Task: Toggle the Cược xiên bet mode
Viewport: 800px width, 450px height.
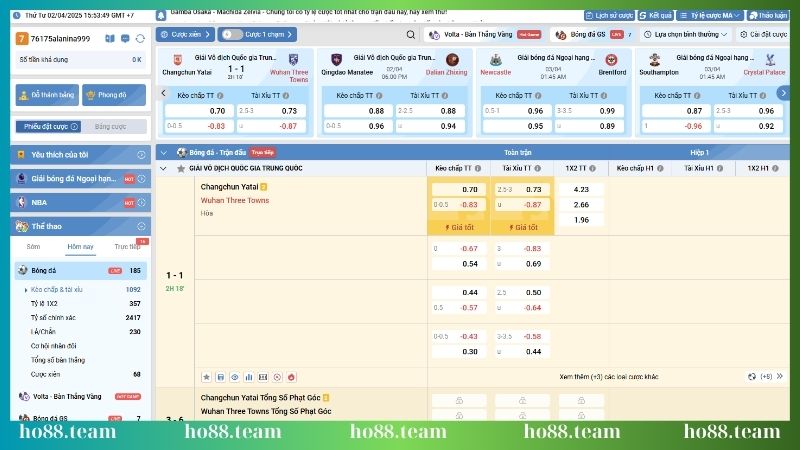Action: pyautogui.click(x=185, y=34)
